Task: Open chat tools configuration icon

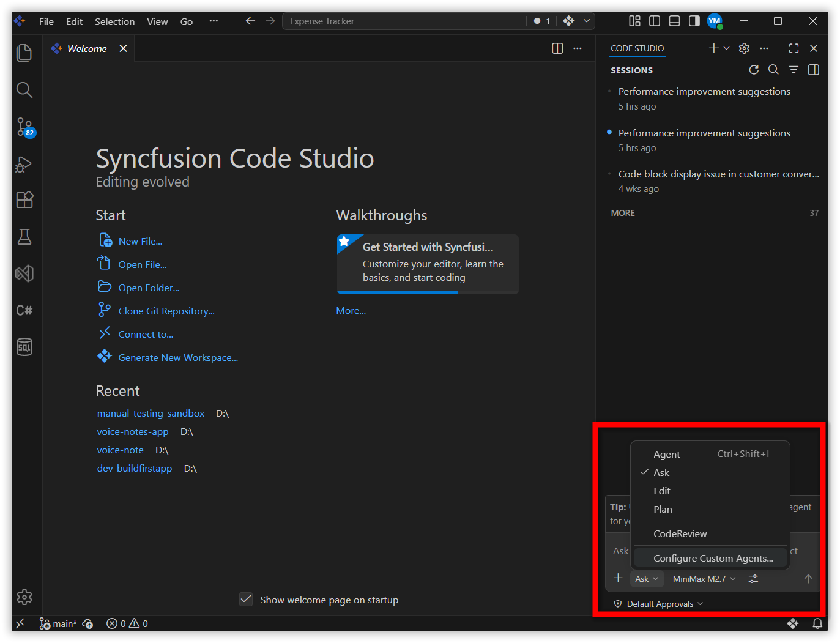Action: point(753,579)
